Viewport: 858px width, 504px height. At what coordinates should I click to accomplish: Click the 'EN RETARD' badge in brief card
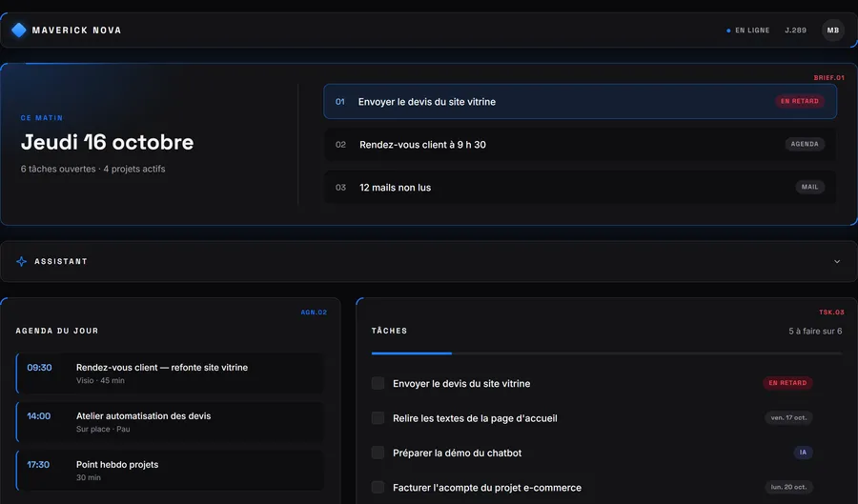[x=800, y=101]
